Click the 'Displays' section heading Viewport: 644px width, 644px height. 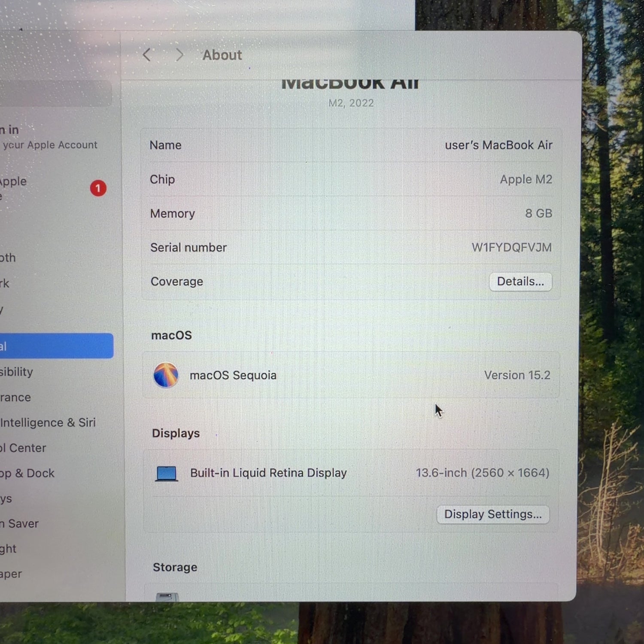coord(176,433)
